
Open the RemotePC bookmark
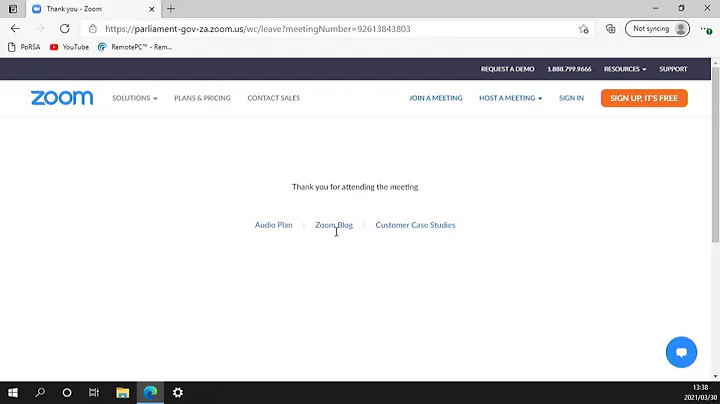point(135,47)
